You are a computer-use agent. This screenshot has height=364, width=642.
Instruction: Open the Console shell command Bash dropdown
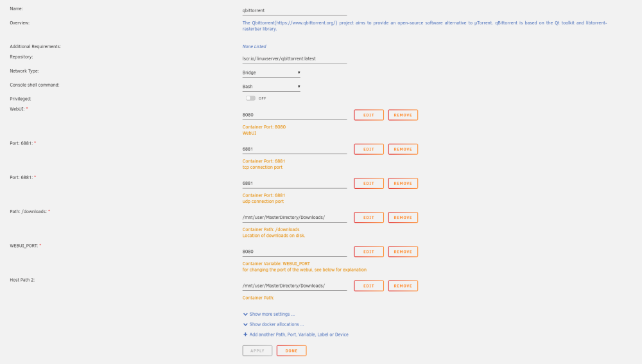(x=271, y=87)
